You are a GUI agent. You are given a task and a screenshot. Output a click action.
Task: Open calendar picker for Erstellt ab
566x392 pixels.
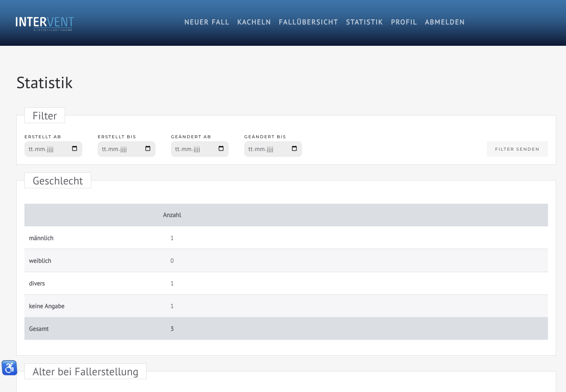[x=75, y=149]
